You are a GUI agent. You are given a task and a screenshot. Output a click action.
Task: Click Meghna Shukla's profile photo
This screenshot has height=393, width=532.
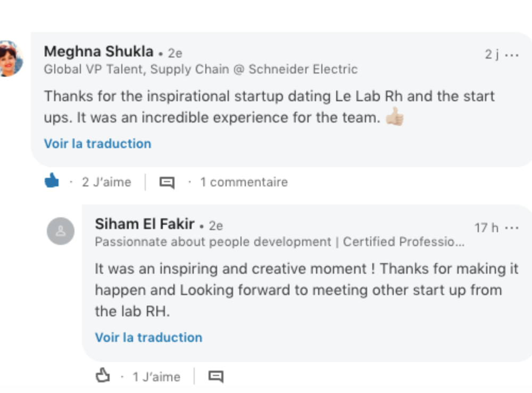11,59
